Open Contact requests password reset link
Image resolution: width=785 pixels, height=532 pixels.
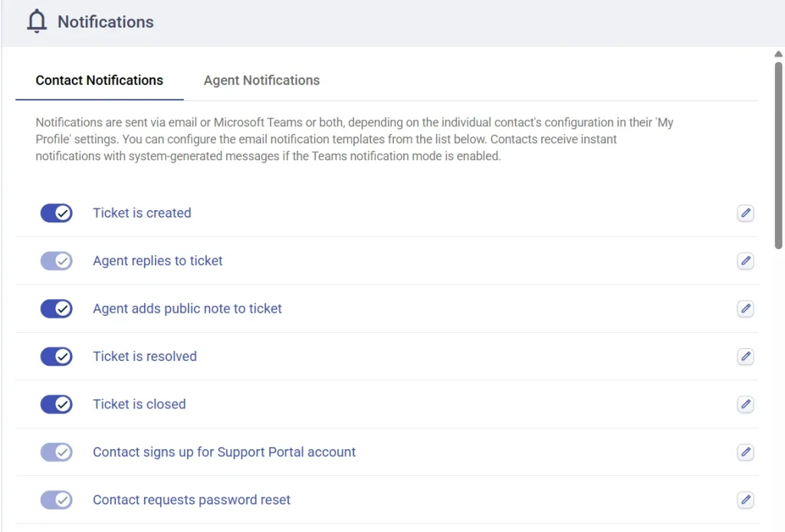click(191, 500)
